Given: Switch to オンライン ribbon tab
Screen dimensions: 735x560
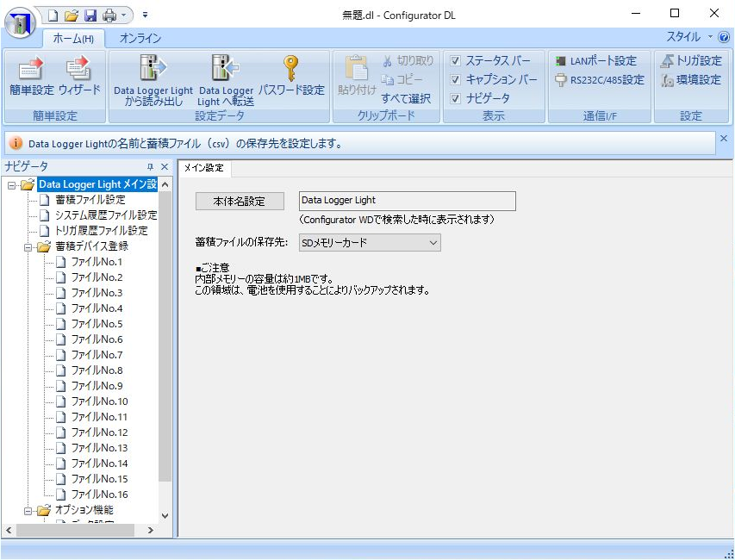Looking at the screenshot, I should [140, 39].
